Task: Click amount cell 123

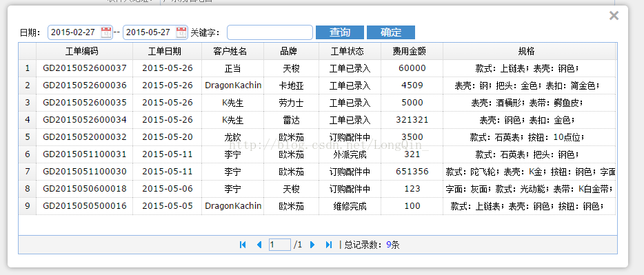Action: tap(412, 188)
